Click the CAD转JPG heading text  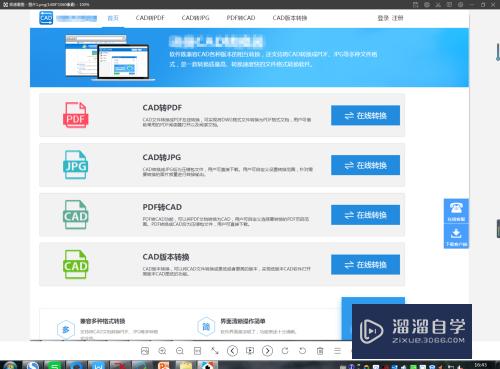[x=162, y=157]
